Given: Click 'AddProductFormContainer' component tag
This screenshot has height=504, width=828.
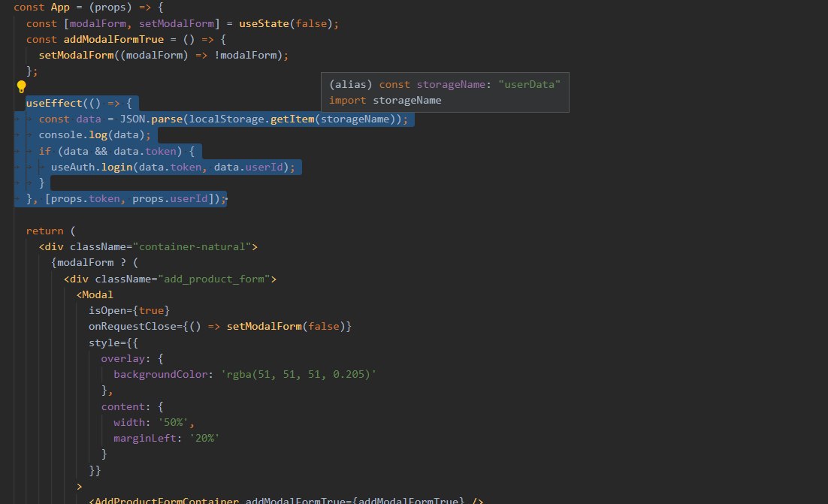Looking at the screenshot, I should 167,500.
